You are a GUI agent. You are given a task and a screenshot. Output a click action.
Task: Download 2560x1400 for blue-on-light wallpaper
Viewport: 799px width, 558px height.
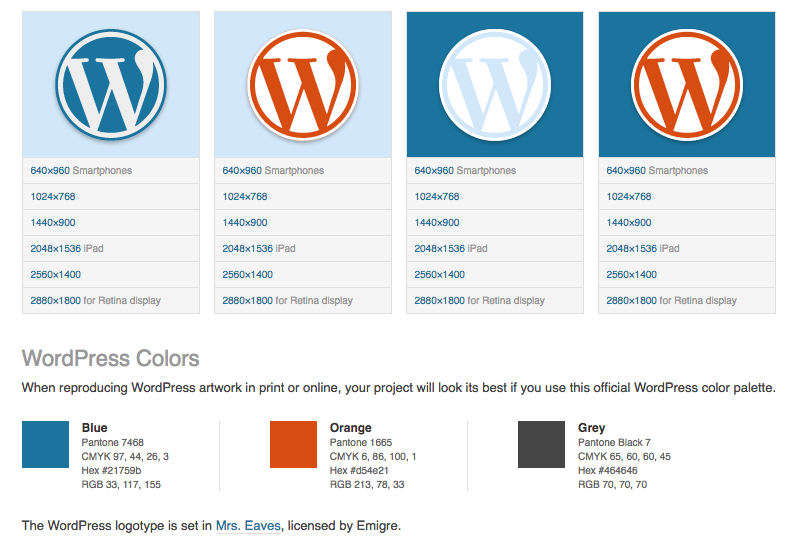tap(56, 275)
